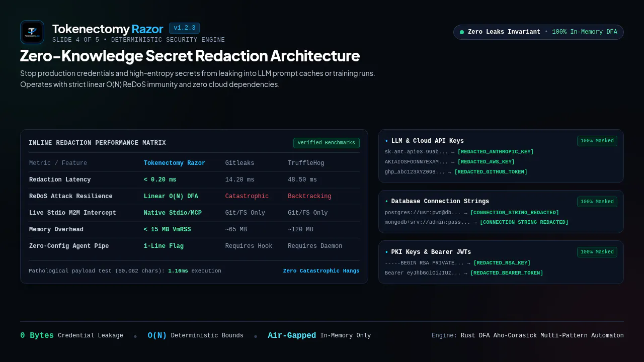This screenshot has height=362, width=644.
Task: Click the "[REDACTED_ANTHROPIC_KEY]" token
Action: click(496, 152)
